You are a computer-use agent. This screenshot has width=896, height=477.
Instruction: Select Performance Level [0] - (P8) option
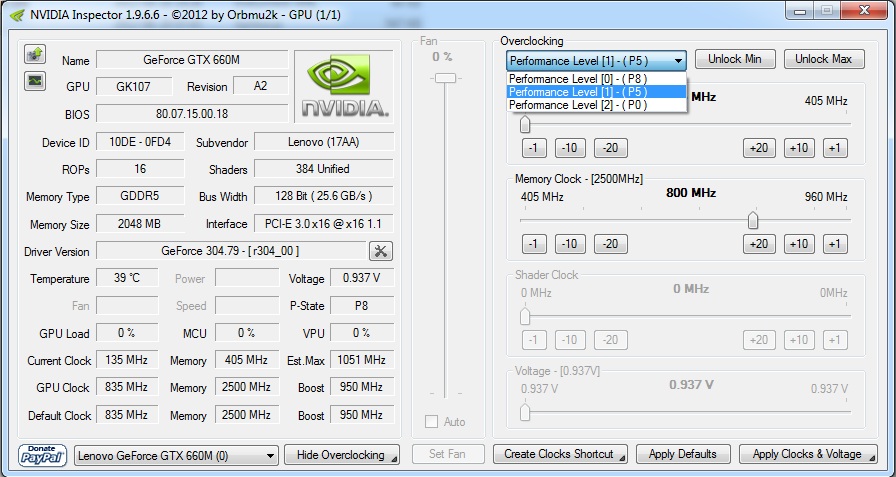pos(596,79)
